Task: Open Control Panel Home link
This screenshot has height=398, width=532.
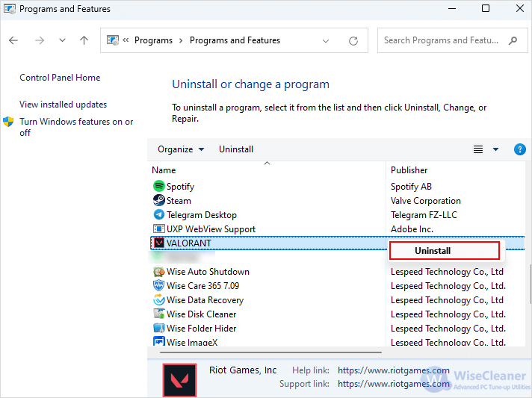Action: click(60, 78)
